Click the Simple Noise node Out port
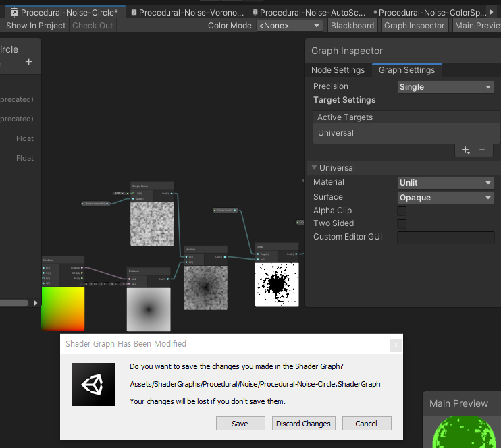Screen dimensions: 501x448 coord(172,193)
